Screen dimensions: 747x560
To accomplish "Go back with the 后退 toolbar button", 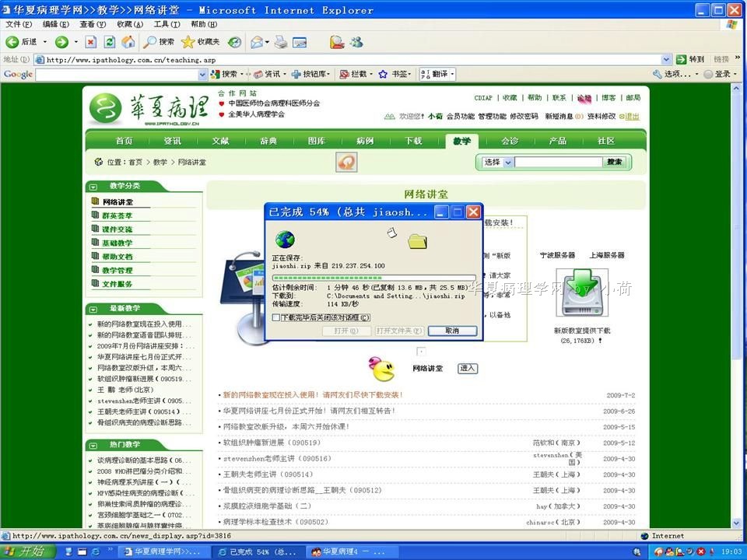I will 22,42.
